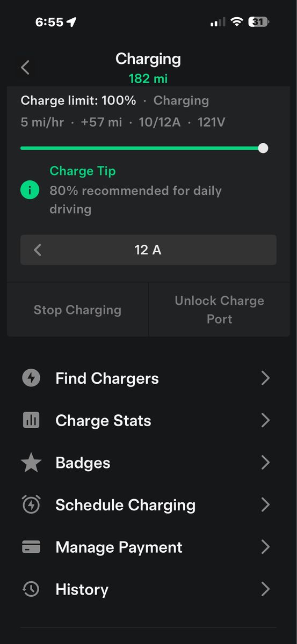Tap Unlock Charge Port button
Screen dimensions: 297x644
[x=219, y=310]
